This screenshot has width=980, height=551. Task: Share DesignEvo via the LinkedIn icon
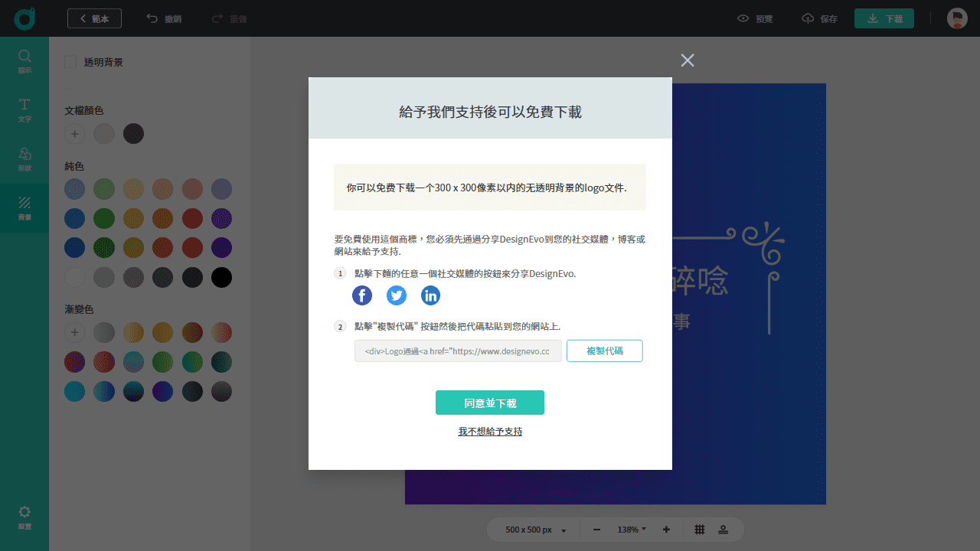click(x=430, y=295)
